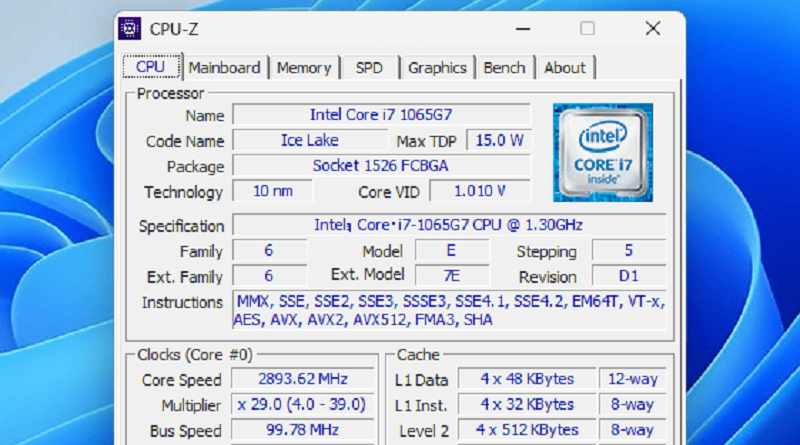Click the Name field 'Intel Core i7 1065G7'

pos(382,115)
